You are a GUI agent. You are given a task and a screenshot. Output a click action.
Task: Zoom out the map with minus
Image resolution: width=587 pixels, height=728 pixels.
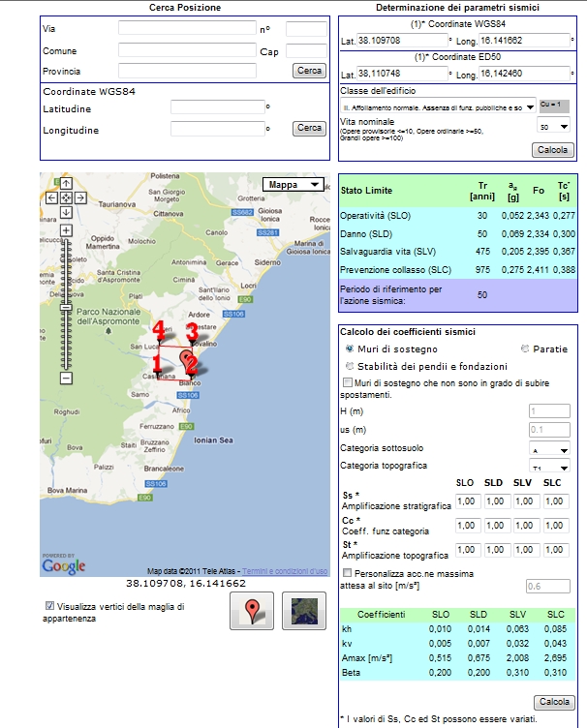coord(66,379)
